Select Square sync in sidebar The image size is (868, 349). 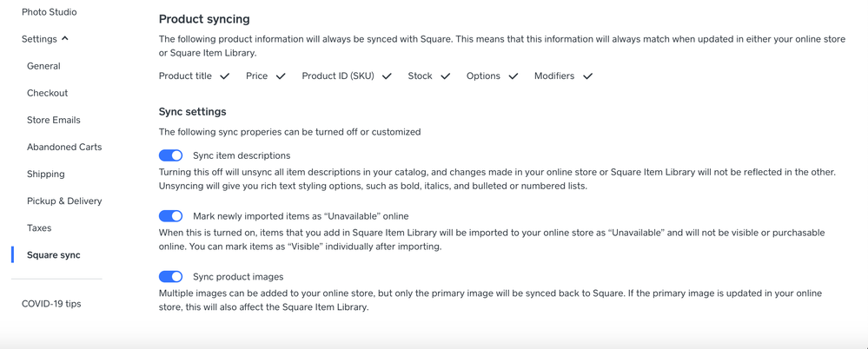click(53, 255)
